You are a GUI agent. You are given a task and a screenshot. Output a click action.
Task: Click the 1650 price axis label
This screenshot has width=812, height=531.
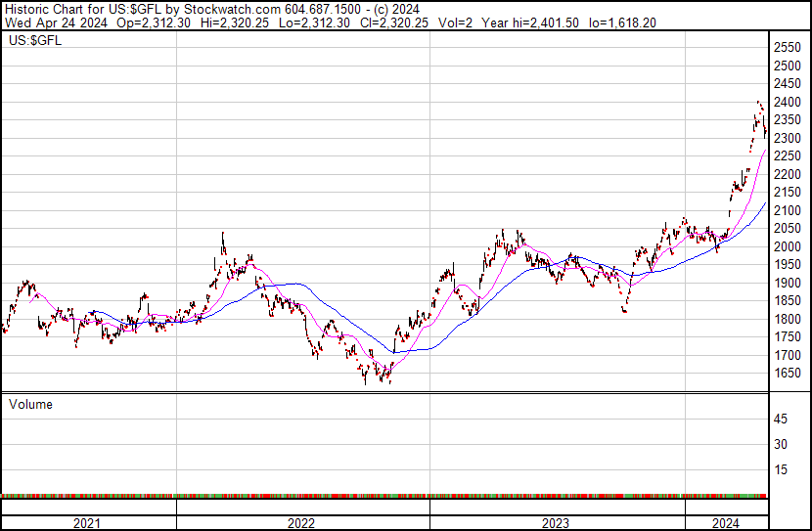point(788,374)
